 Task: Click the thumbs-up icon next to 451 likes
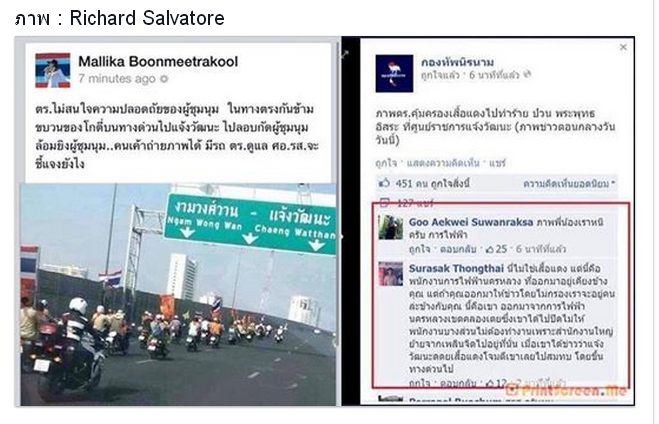point(385,183)
